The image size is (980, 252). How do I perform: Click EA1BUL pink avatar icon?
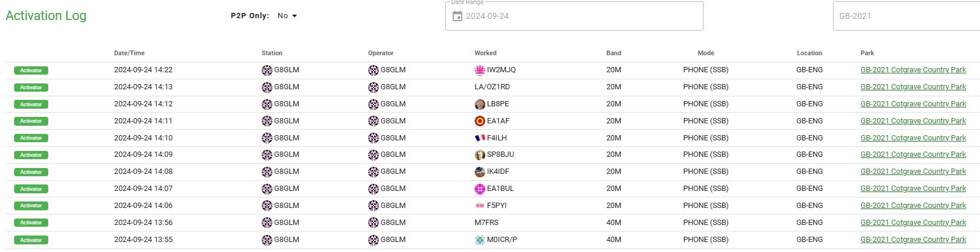click(480, 189)
